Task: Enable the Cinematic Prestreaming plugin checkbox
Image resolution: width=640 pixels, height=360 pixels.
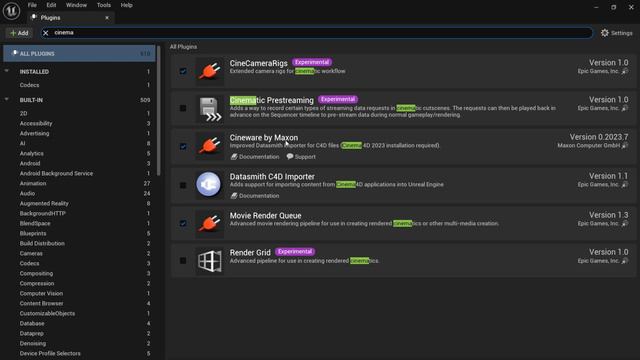Action: pos(183,108)
